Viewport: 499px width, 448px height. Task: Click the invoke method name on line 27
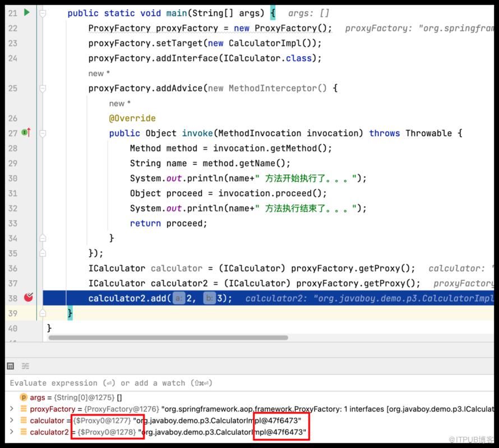tap(197, 133)
